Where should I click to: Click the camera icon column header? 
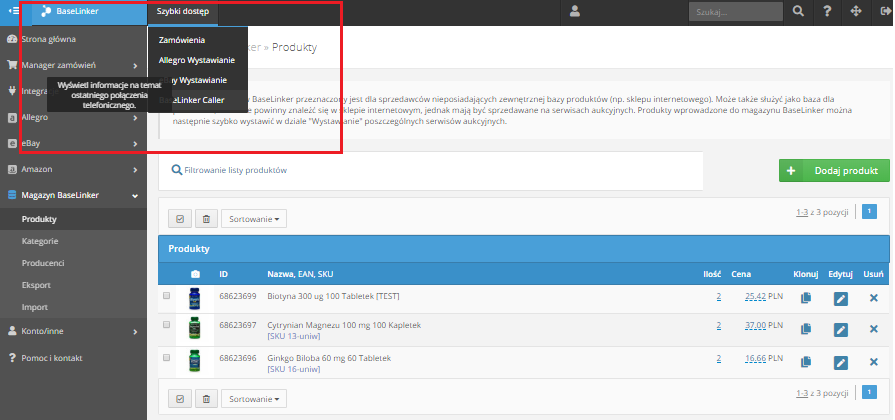pyautogui.click(x=195, y=274)
